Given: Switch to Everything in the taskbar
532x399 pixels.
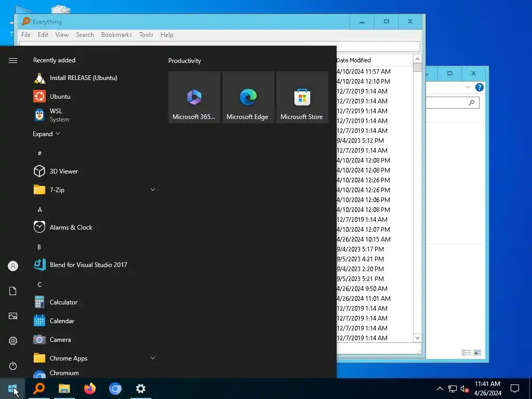Looking at the screenshot, I should 39,389.
